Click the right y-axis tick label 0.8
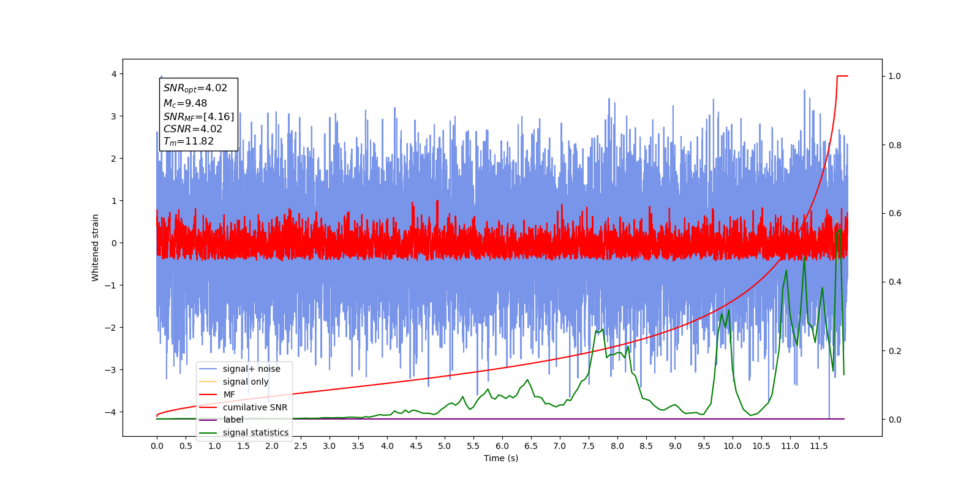Image resolution: width=980 pixels, height=490 pixels. coord(895,145)
